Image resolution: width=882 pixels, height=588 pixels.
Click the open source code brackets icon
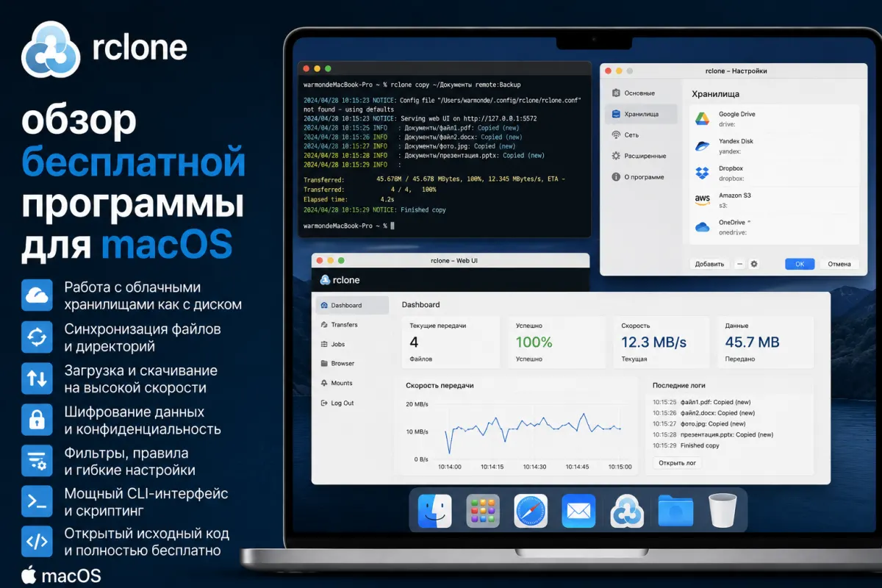(x=37, y=542)
